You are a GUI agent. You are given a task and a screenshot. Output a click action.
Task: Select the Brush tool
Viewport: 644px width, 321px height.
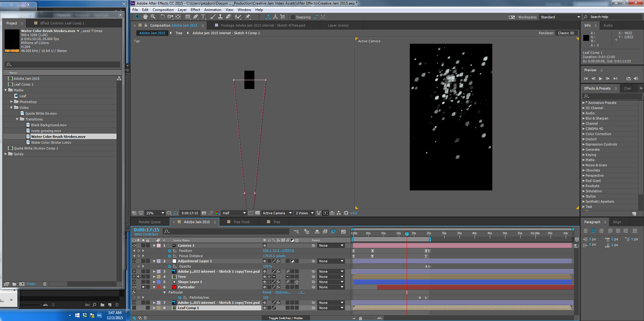213,17
